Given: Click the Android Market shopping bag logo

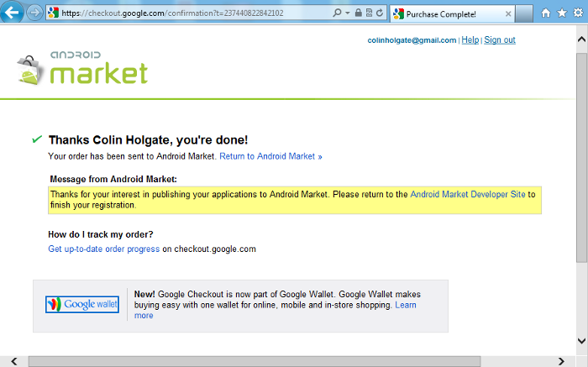Looking at the screenshot, I should tap(29, 71).
